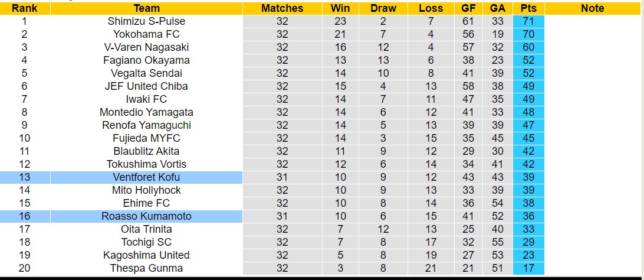Open the Yokohama FC team entry
Image resolution: width=644 pixels, height=280 pixels.
click(146, 34)
